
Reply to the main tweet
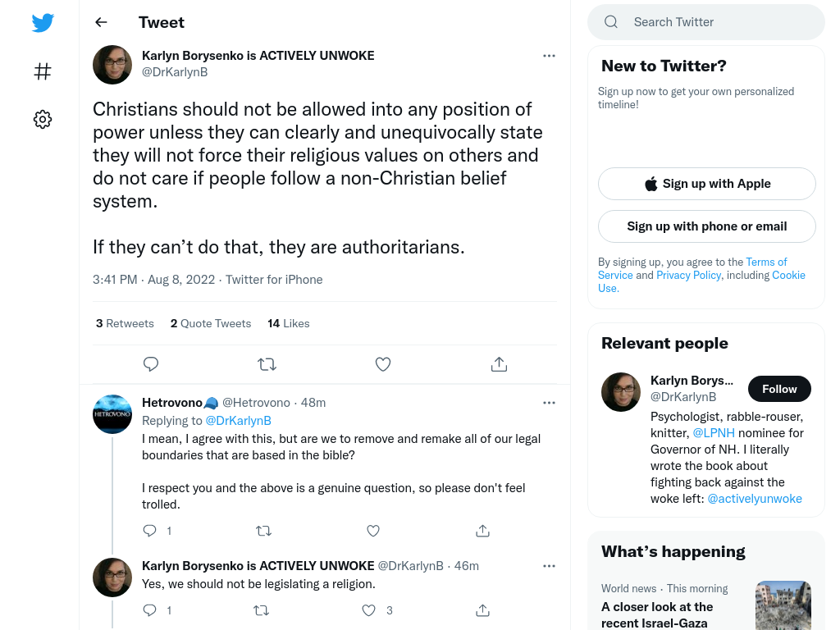tap(151, 364)
